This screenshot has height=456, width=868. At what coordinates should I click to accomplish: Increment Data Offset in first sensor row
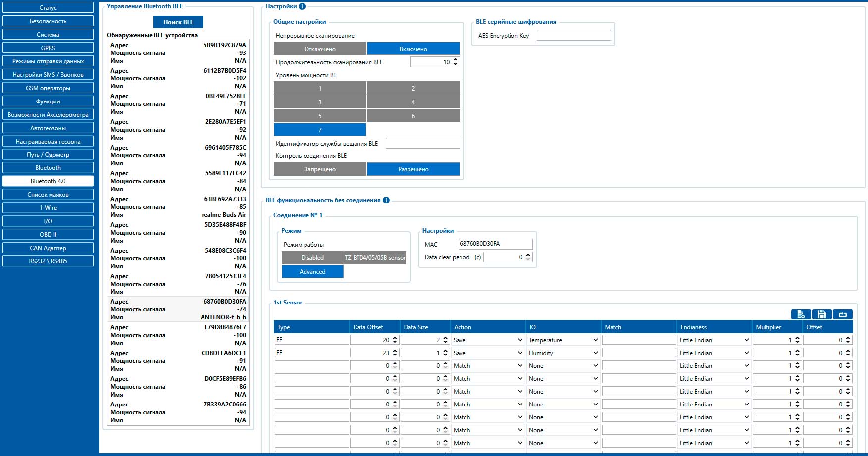coord(395,338)
